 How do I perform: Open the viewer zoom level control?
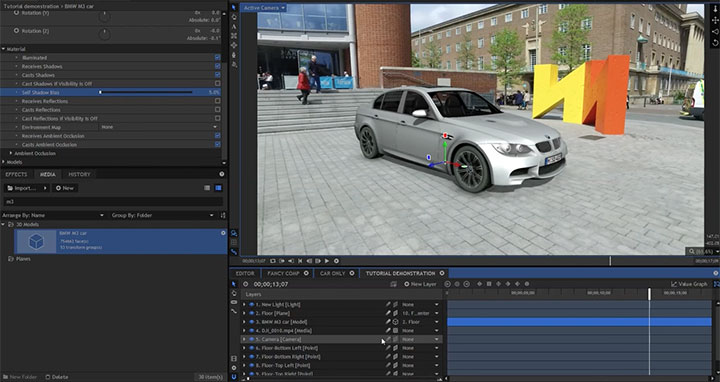(702, 252)
